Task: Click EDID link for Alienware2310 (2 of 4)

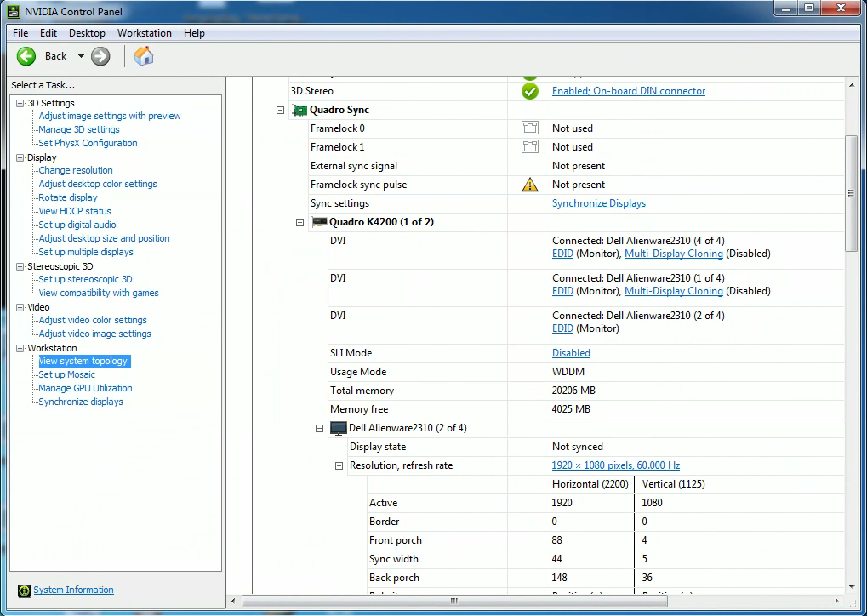Action: click(x=562, y=328)
